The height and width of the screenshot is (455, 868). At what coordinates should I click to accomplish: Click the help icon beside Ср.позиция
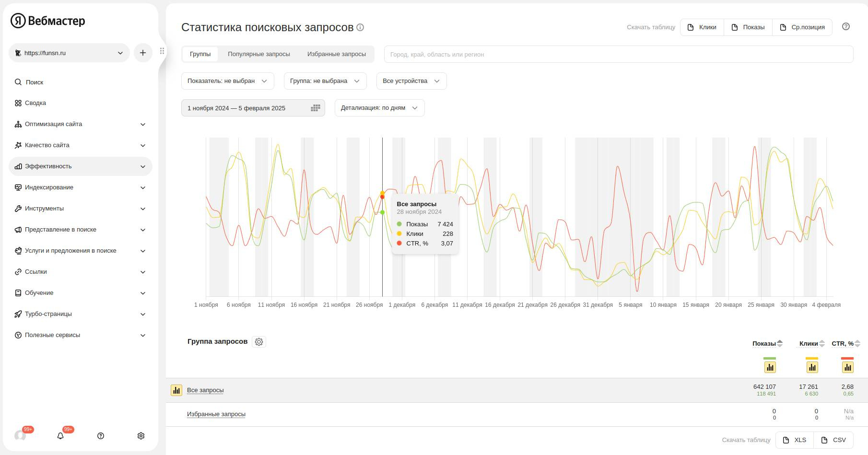point(846,27)
